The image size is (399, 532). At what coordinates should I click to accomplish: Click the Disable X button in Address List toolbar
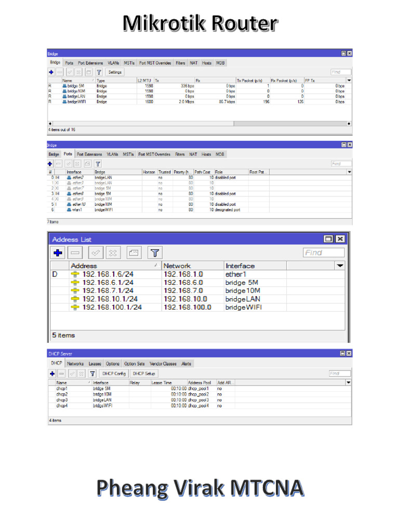[x=114, y=253]
